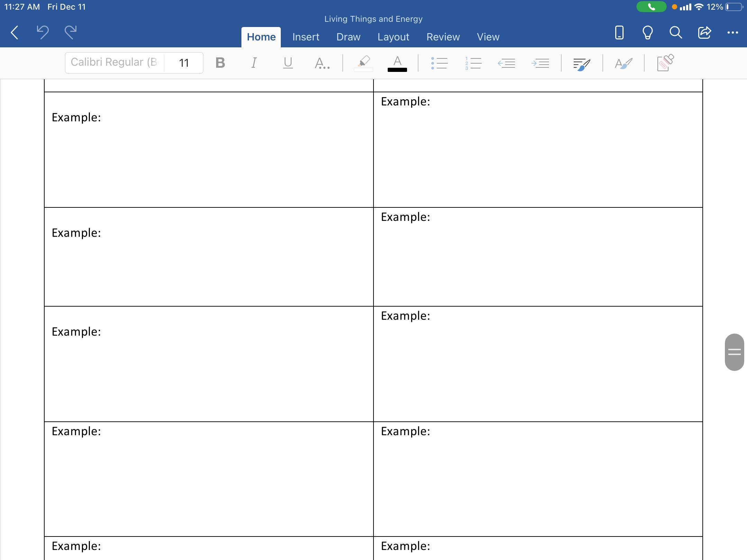Viewport: 747px width, 560px height.
Task: Switch to the Insert tab
Action: click(x=306, y=37)
